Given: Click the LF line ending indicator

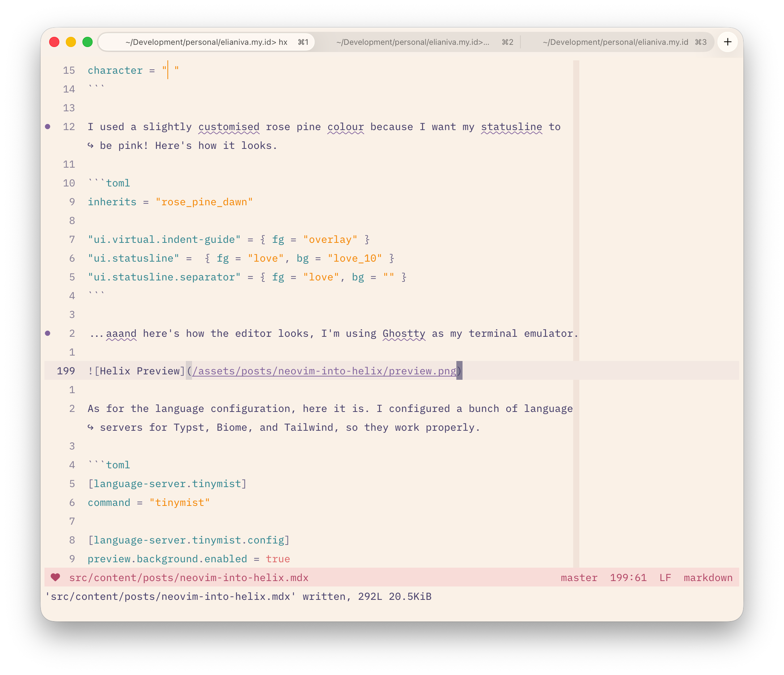Looking at the screenshot, I should tap(665, 578).
